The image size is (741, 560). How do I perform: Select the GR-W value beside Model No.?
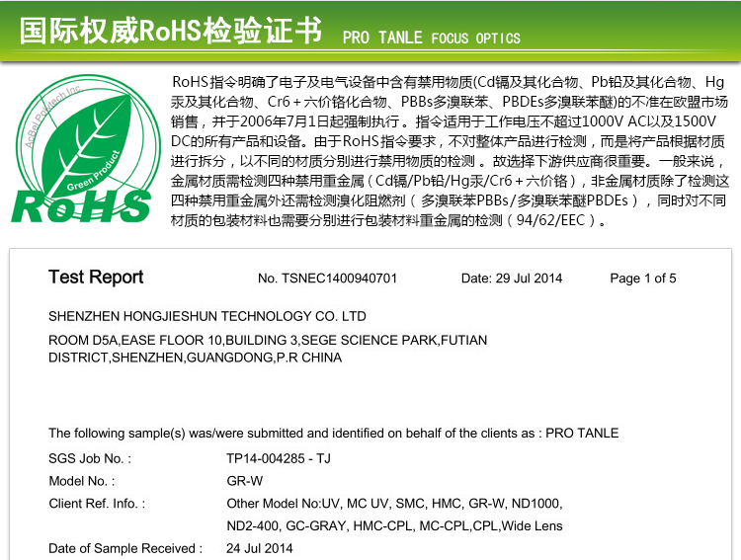click(x=245, y=481)
